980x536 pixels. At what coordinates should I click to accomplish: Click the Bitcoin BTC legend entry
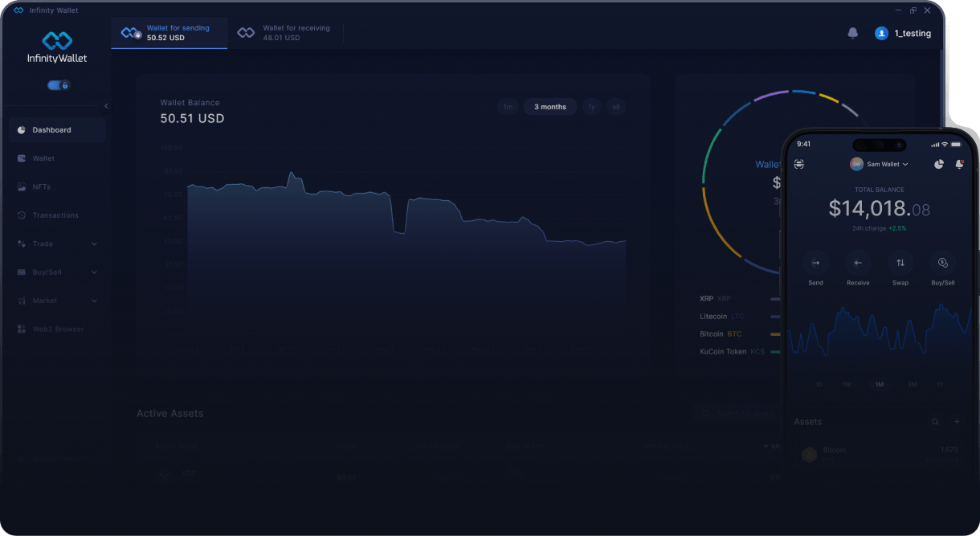721,334
